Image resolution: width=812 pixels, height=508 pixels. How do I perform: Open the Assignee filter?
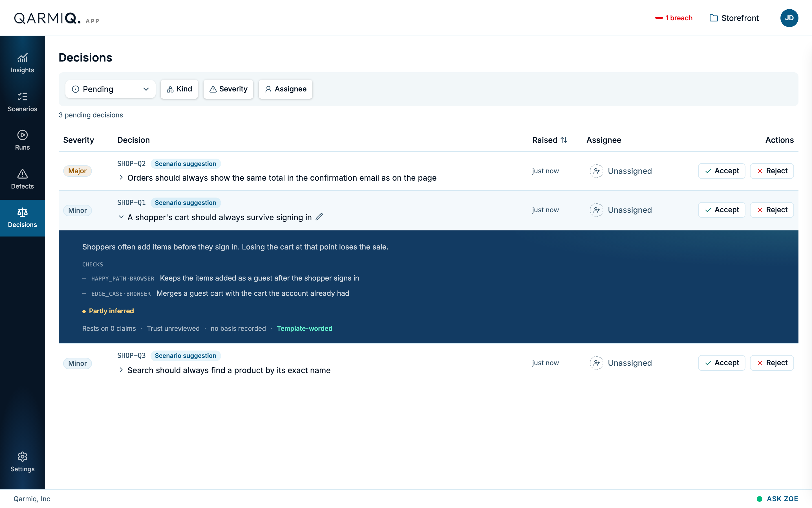pos(285,89)
